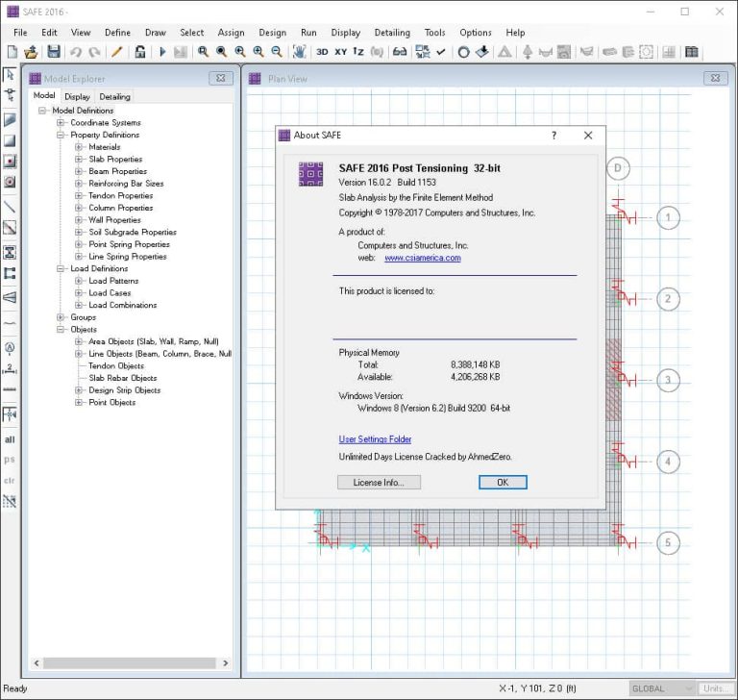Expand the Design Strip Objects node

[x=79, y=390]
